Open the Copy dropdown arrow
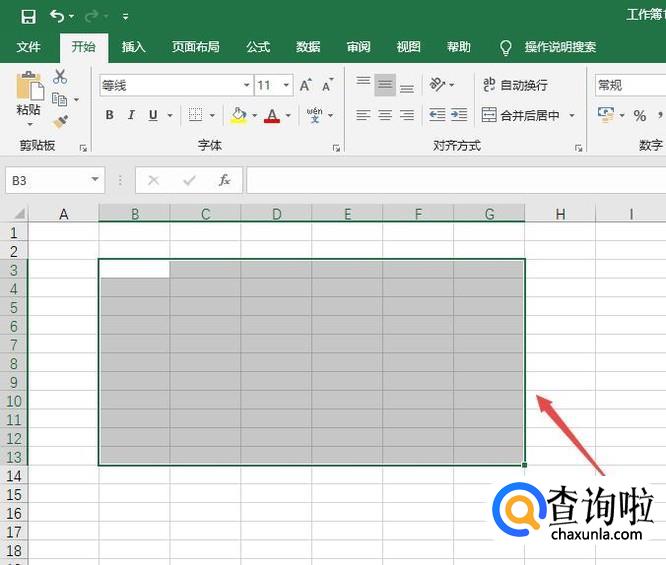 pos(76,100)
